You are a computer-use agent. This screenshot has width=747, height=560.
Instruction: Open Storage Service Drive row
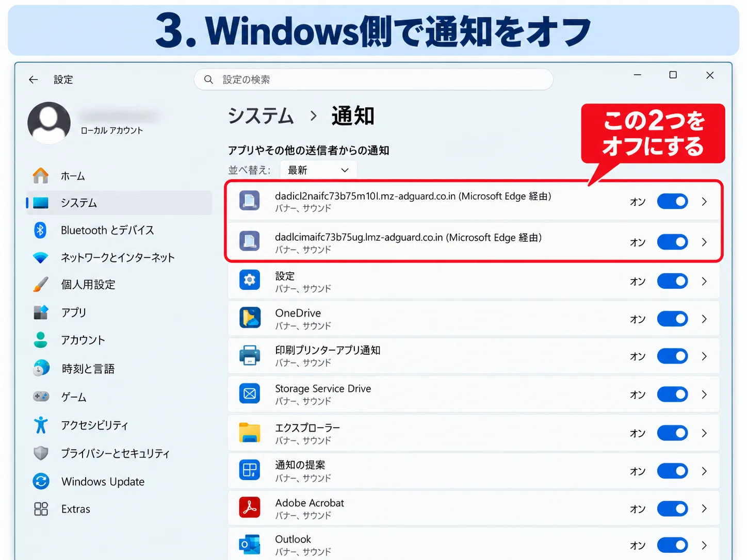pyautogui.click(x=474, y=394)
